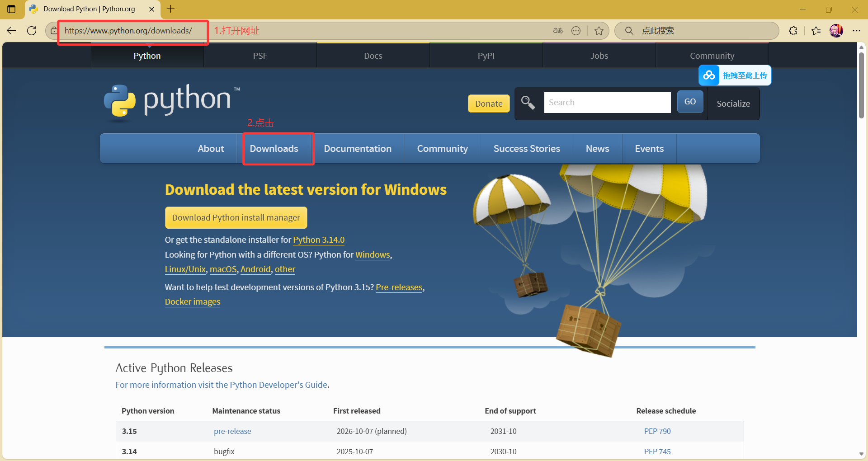This screenshot has width=868, height=461.
Task: Open the Downloads menu
Action: [274, 148]
